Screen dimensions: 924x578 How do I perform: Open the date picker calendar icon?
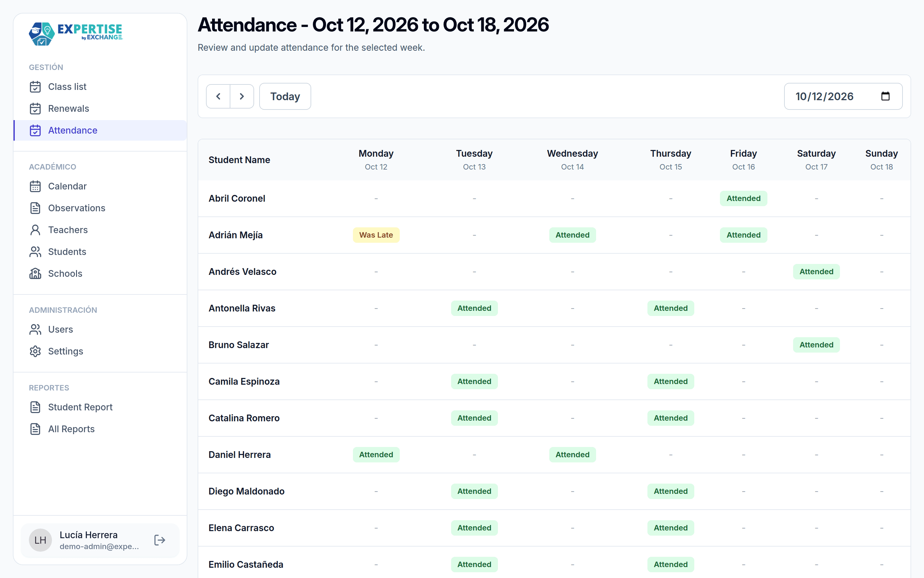point(885,96)
